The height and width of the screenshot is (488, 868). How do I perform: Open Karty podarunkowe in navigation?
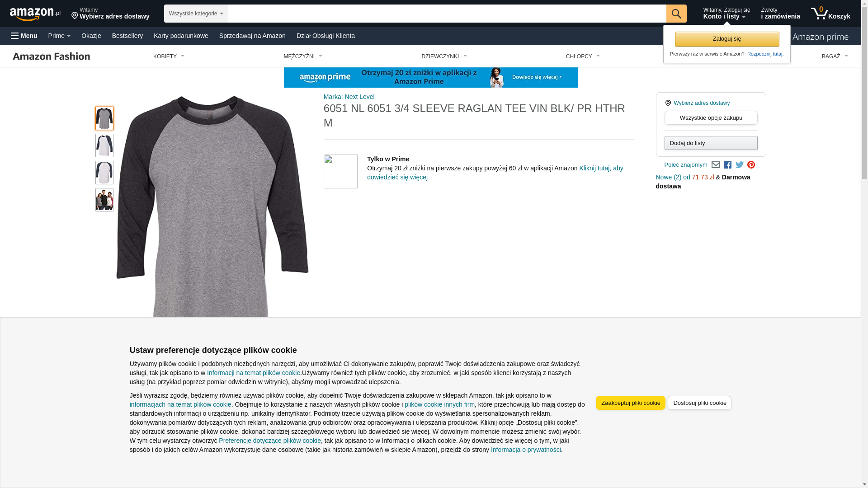click(181, 36)
